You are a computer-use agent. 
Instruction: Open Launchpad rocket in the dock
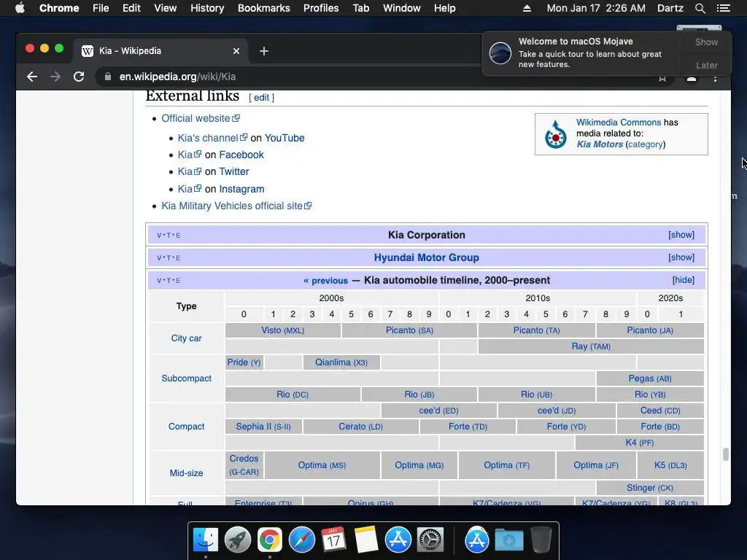click(238, 540)
